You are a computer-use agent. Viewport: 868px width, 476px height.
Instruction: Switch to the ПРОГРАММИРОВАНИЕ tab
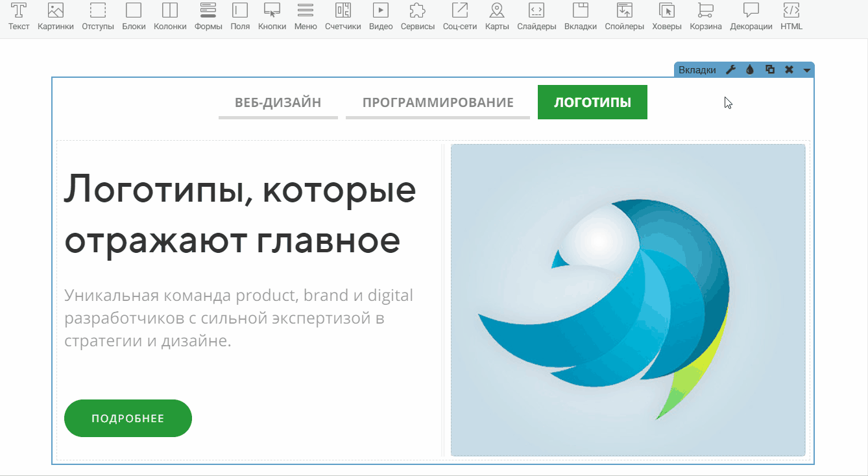coord(438,102)
